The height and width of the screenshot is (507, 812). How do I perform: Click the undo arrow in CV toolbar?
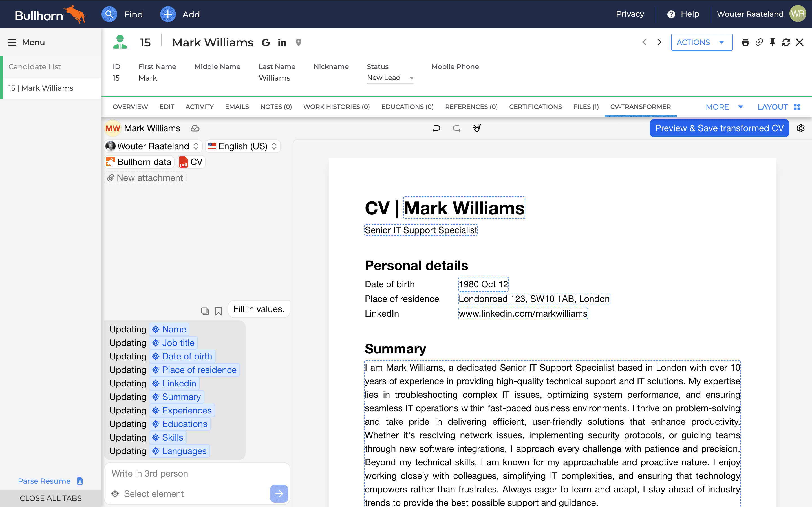coord(436,128)
